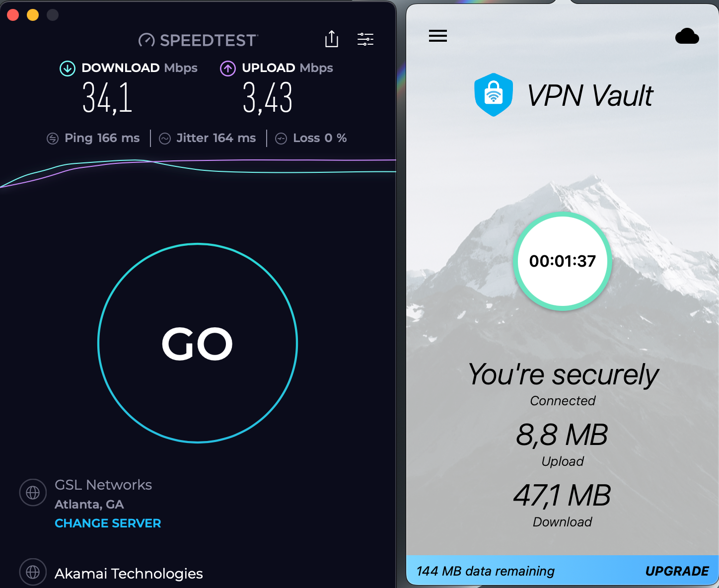Viewport: 719px width, 588px height.
Task: Open Speedtest result sharing options
Action: [x=331, y=39]
